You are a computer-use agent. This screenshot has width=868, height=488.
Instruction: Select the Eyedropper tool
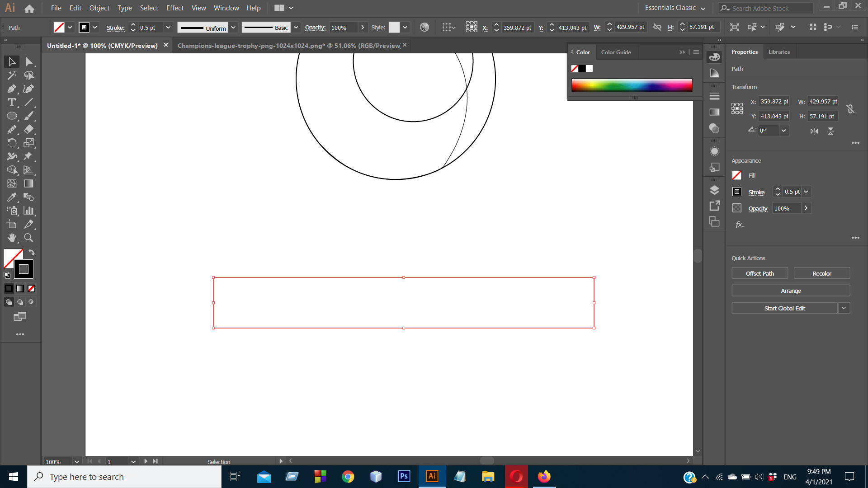pyautogui.click(x=12, y=197)
